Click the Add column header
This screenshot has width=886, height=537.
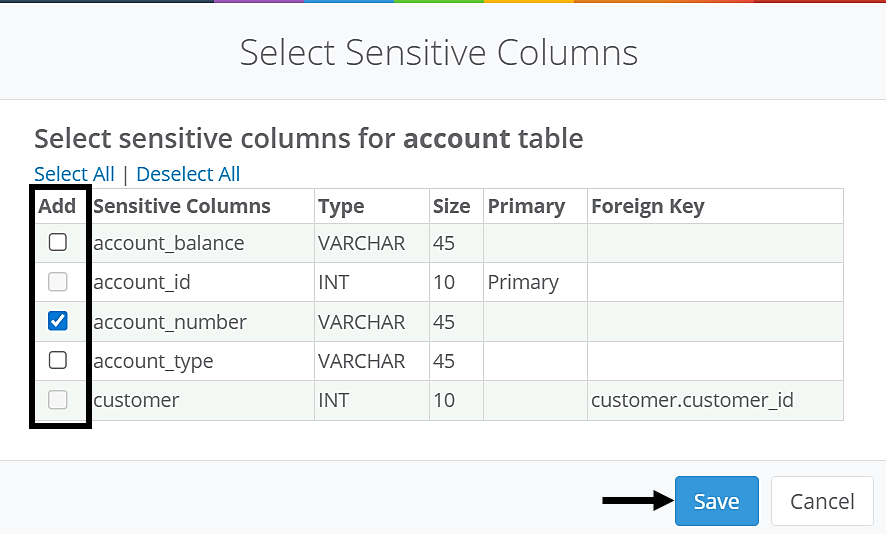[x=57, y=207]
